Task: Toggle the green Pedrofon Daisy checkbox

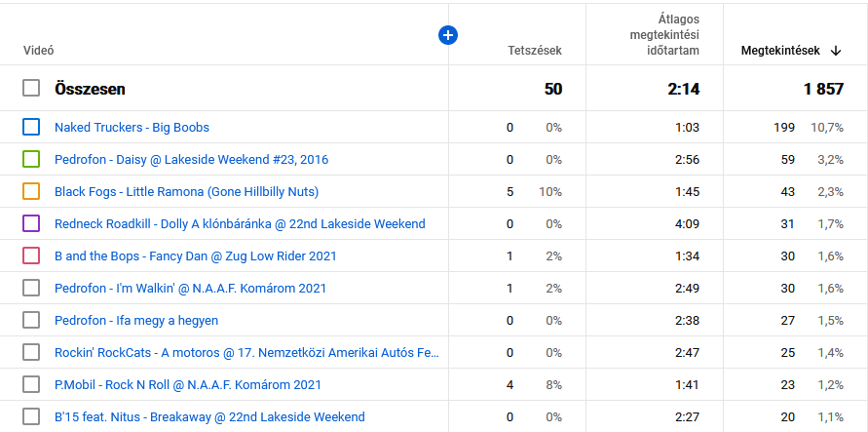Action: [x=31, y=159]
